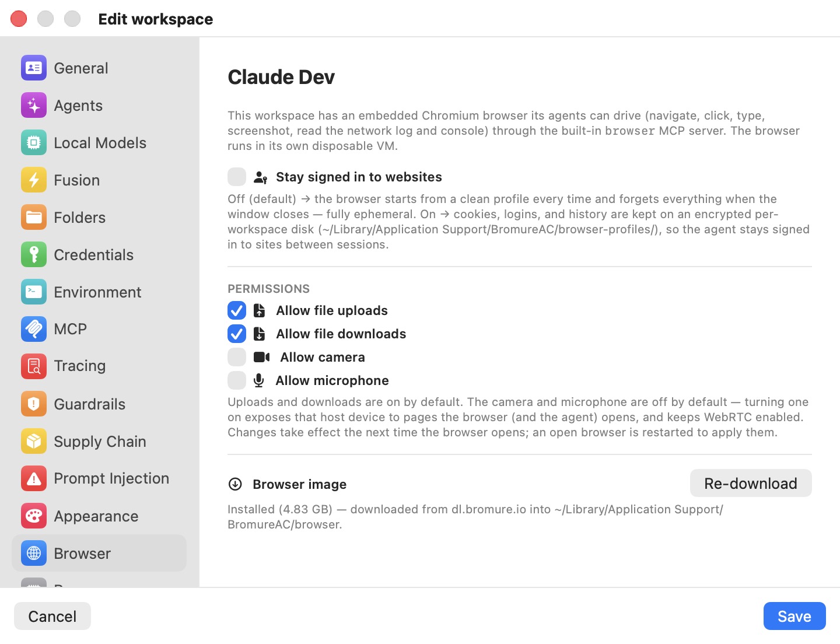The width and height of the screenshot is (840, 644).
Task: Click the Prompt Injection warning icon
Action: [x=34, y=478]
